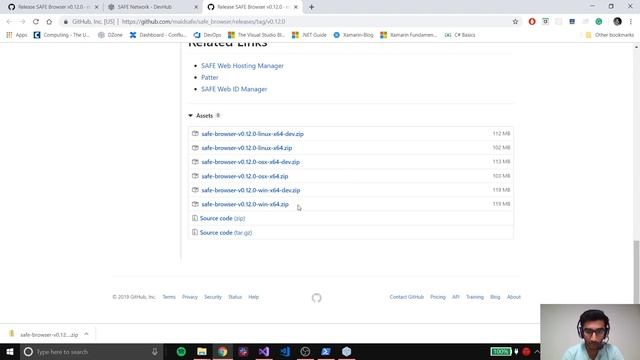Download safe-browser-v0.12.0-linux-x64.zip

click(247, 148)
